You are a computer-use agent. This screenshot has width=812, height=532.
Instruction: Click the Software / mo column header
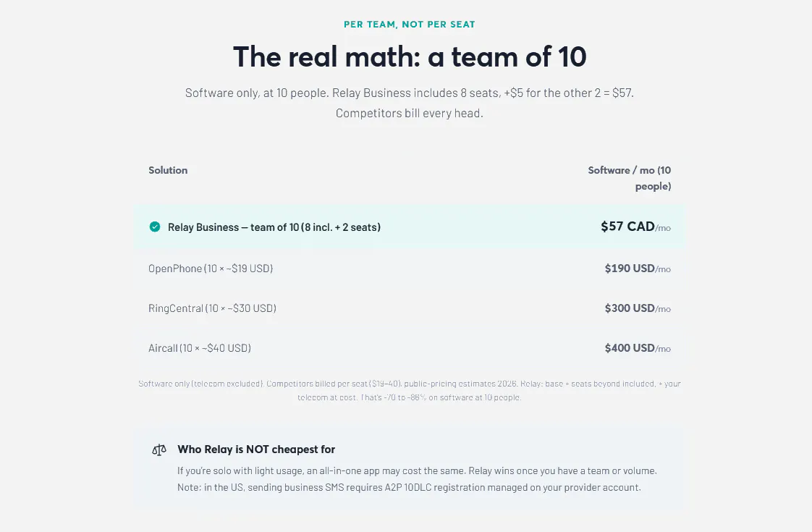point(629,178)
